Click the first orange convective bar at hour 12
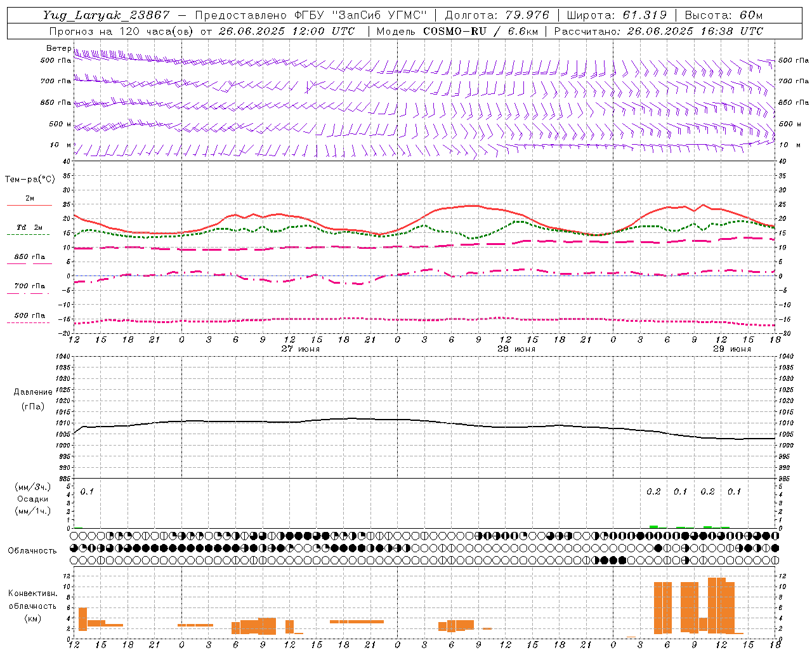The image size is (812, 650). pos(82,619)
